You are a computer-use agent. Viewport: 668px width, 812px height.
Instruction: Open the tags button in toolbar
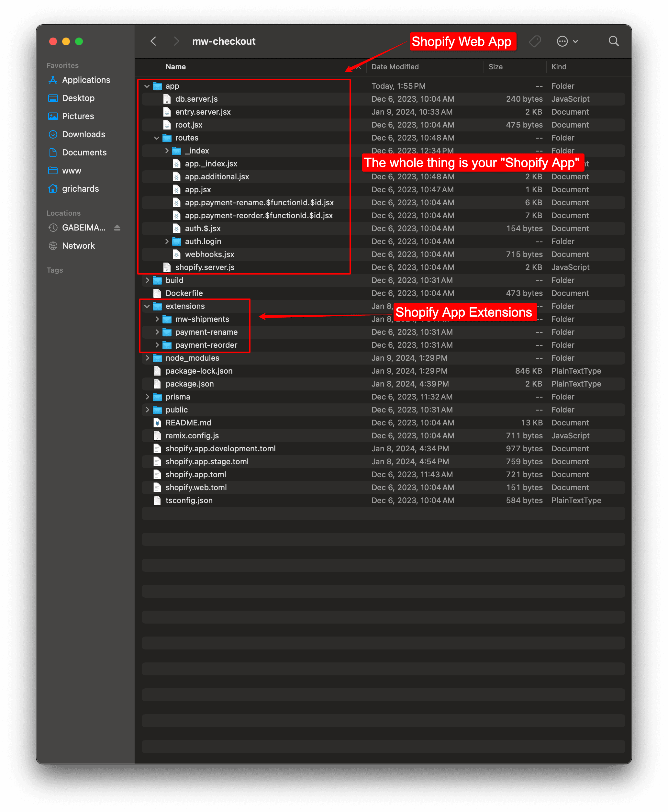tap(535, 41)
